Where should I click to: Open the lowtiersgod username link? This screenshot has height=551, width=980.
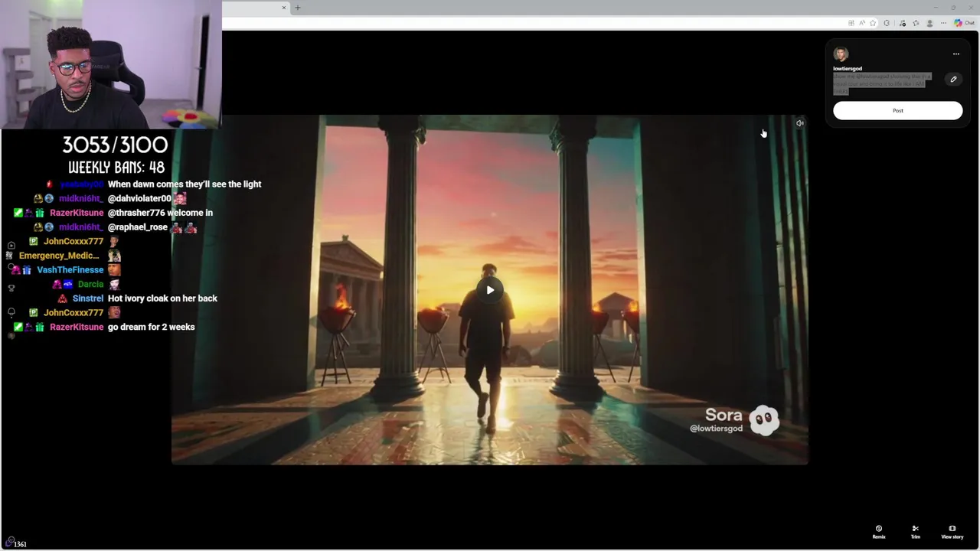click(848, 68)
